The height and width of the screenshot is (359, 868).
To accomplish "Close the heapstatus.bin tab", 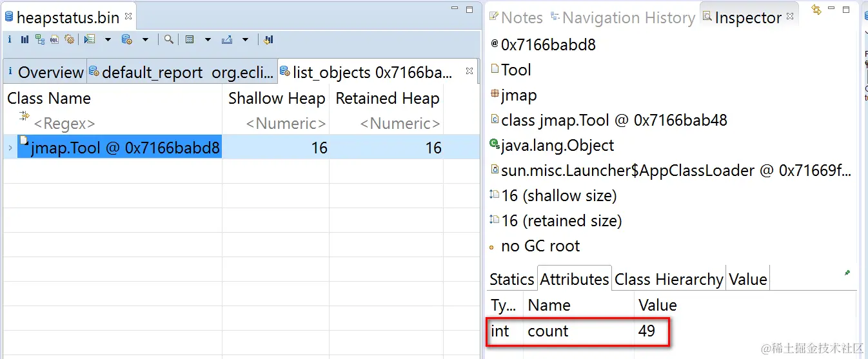I will 128,15.
